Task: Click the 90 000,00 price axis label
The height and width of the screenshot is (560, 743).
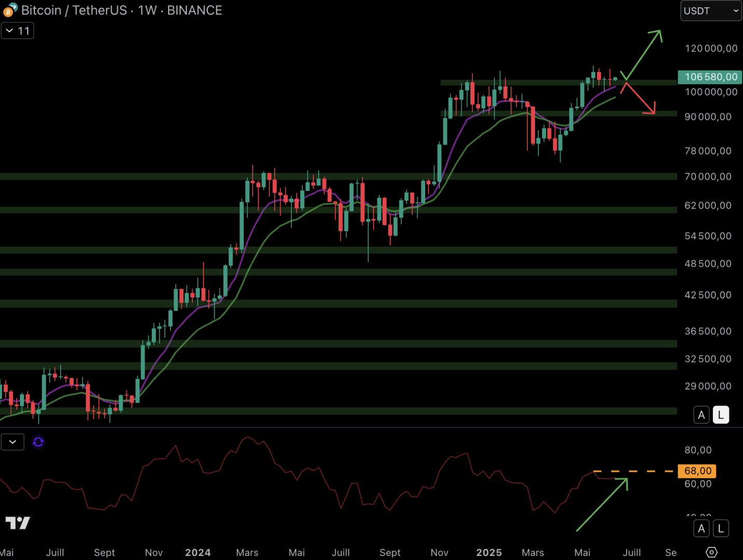Action: [x=708, y=117]
